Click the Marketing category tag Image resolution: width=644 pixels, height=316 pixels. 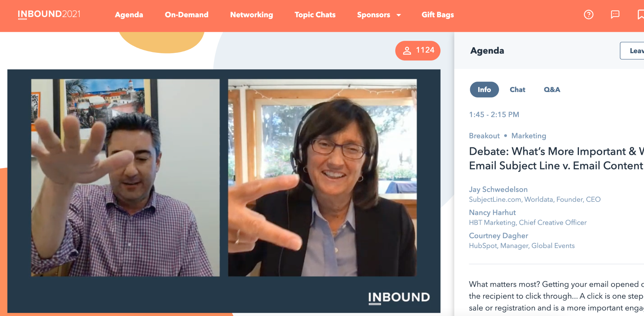click(x=529, y=136)
